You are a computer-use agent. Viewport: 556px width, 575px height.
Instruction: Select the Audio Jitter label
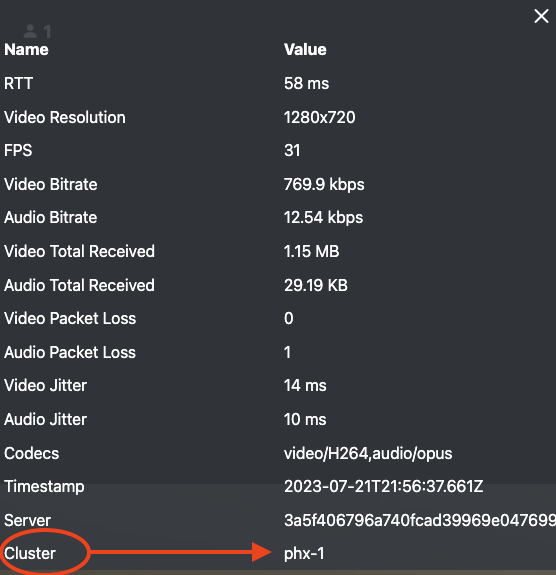coord(45,420)
